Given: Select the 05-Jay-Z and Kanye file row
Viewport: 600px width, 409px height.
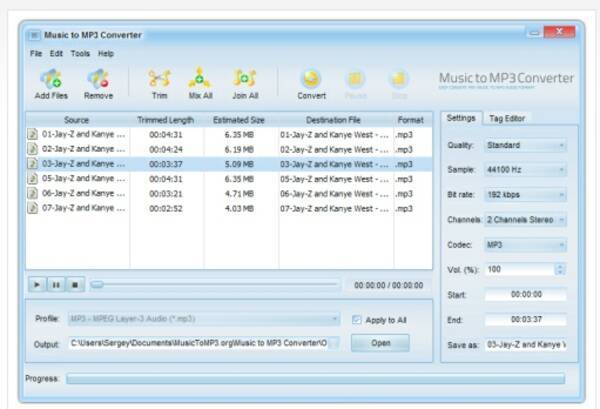Looking at the screenshot, I should (x=80, y=179).
